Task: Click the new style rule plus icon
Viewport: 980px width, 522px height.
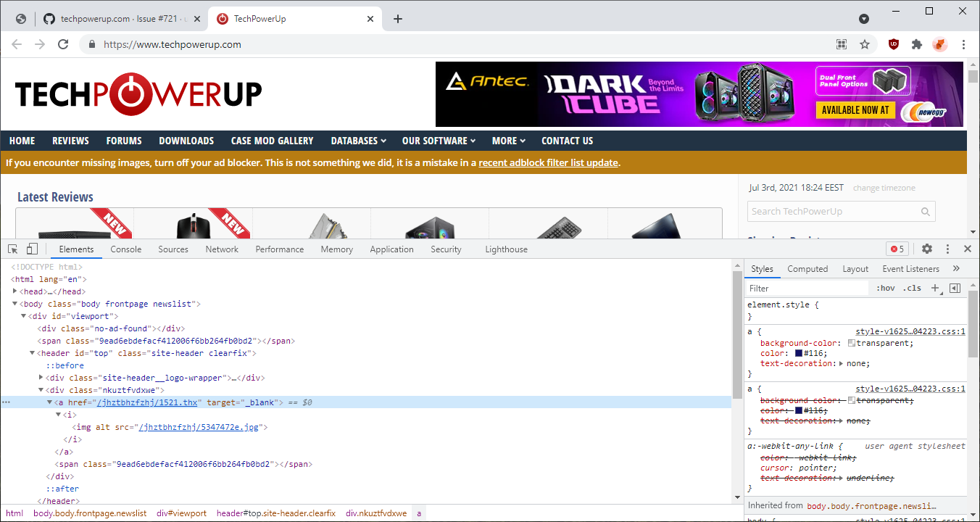Action: pos(935,288)
